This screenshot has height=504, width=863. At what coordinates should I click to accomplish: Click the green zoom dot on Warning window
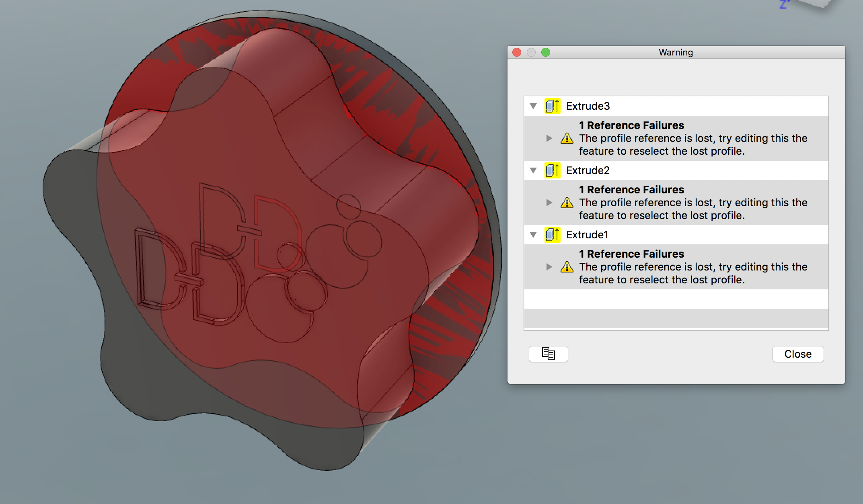546,52
